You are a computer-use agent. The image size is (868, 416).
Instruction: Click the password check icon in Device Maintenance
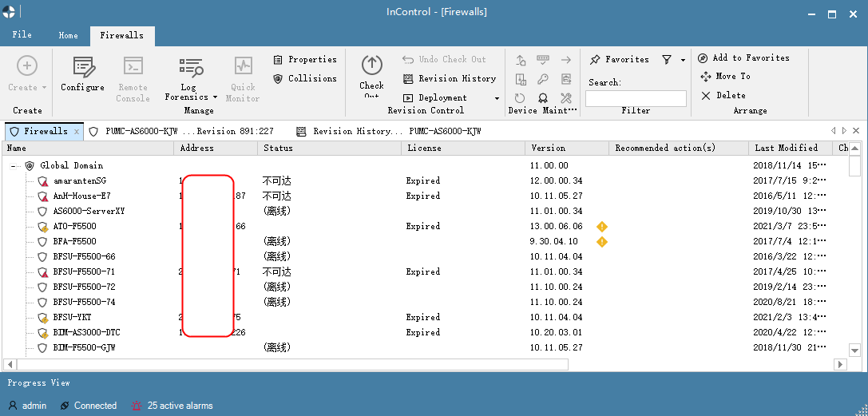543,58
